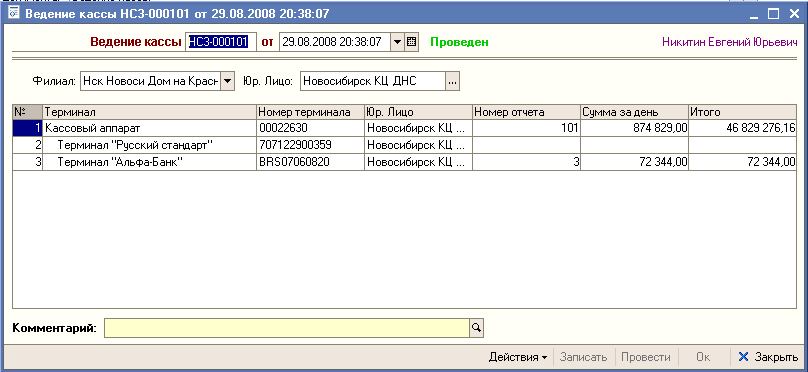808x372 pixels.
Task: Maximize the Ведение кассы window
Action: (x=773, y=14)
